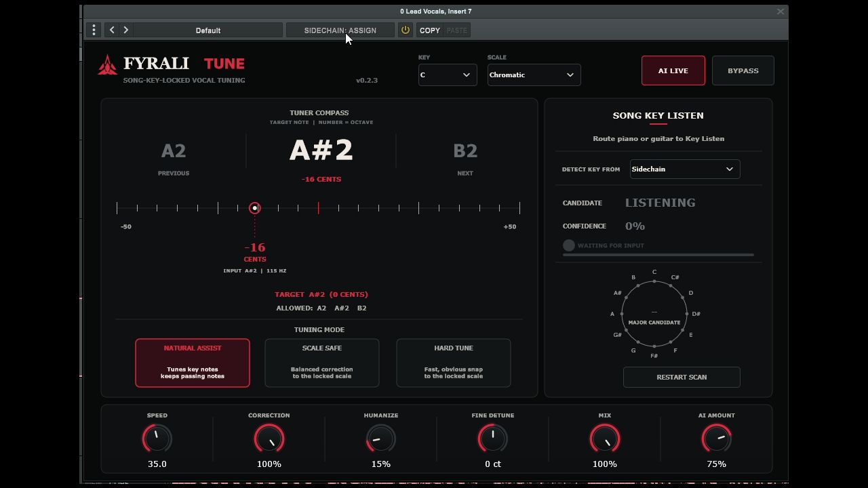868x488 pixels.
Task: Click the LISTENING candidate value
Action: (x=660, y=203)
